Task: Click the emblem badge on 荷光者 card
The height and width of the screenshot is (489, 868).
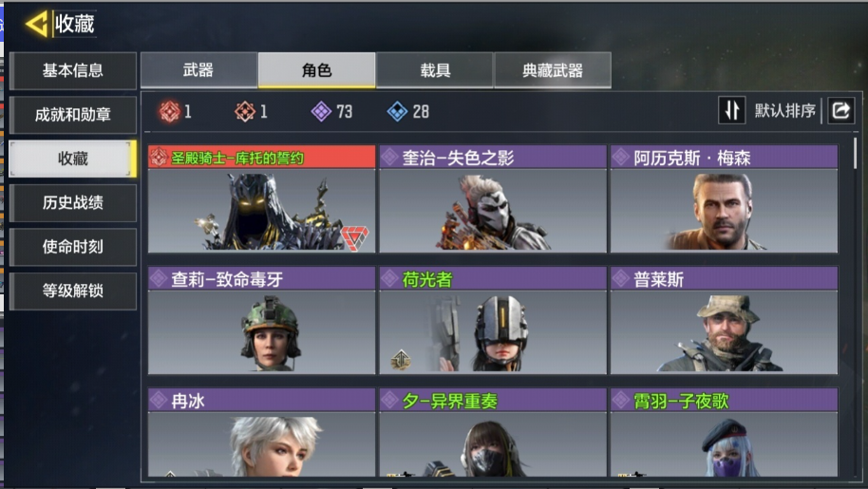Action: pyautogui.click(x=400, y=360)
